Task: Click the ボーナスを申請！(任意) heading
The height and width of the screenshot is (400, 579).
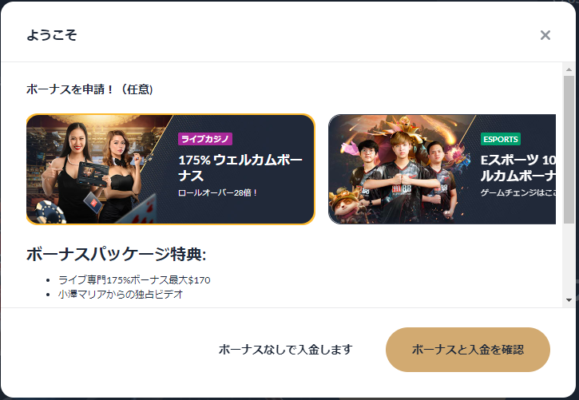Action: 90,89
